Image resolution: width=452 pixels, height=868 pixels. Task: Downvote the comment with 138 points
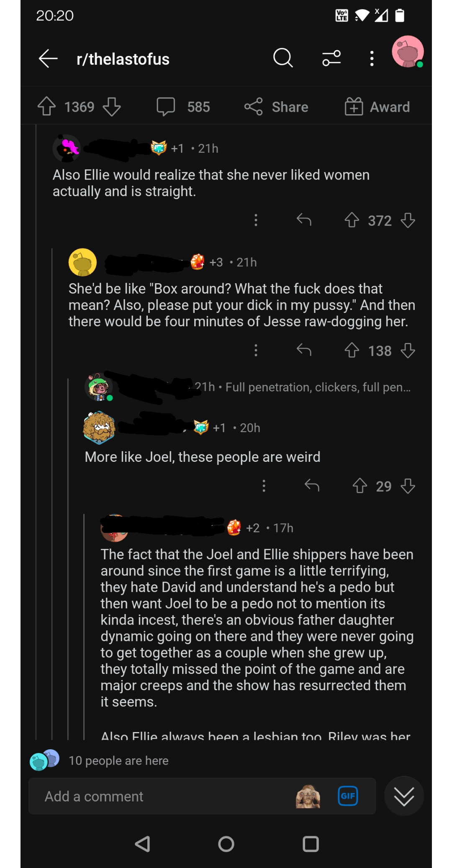click(x=407, y=351)
